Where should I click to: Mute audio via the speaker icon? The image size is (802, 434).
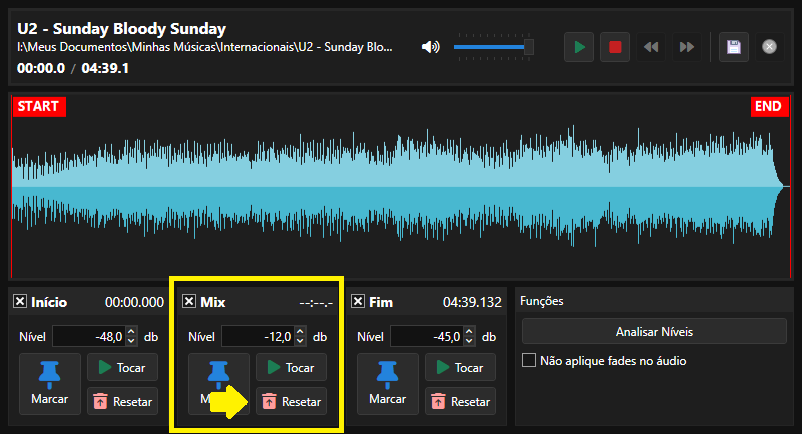pos(431,47)
